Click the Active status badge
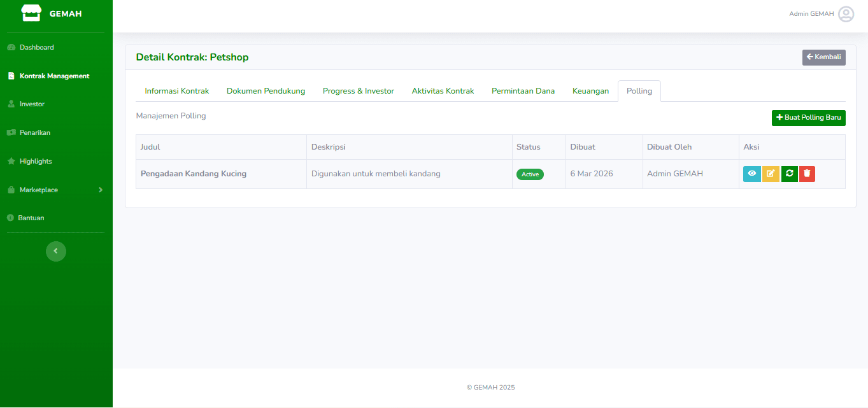 point(530,174)
